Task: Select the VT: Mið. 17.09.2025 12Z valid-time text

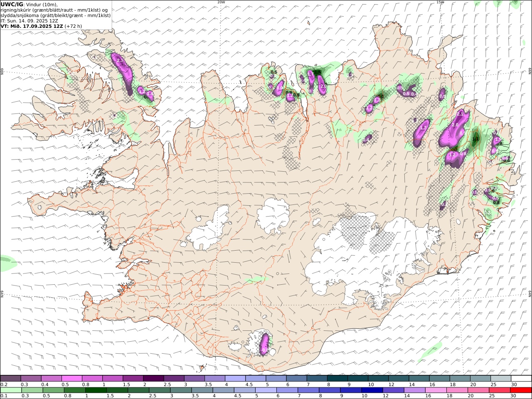Action: (x=32, y=26)
